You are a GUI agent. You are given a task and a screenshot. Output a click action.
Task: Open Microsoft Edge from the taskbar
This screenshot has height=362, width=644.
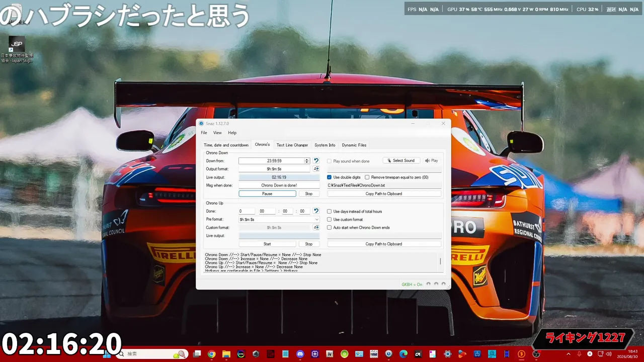click(x=403, y=354)
